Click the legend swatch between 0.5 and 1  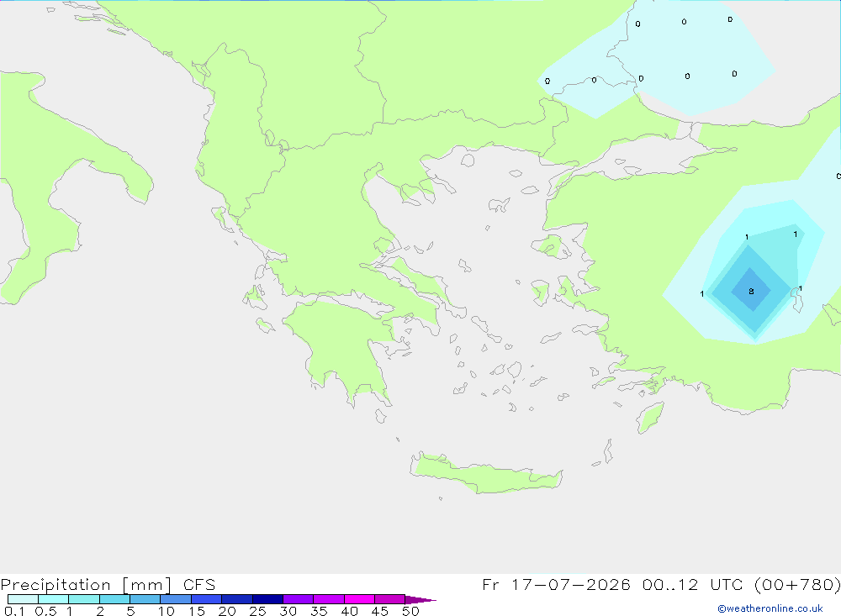pos(54,599)
